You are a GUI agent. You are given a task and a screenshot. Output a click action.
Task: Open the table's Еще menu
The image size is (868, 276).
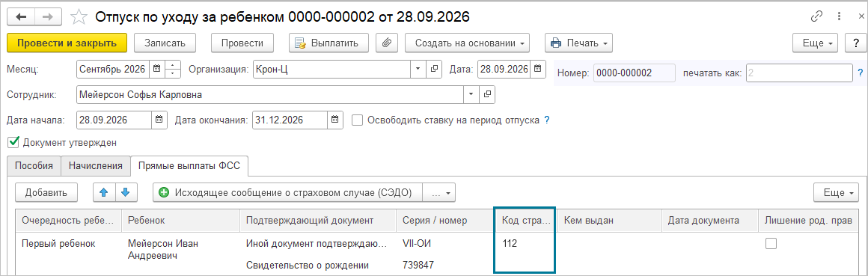pyautogui.click(x=836, y=192)
